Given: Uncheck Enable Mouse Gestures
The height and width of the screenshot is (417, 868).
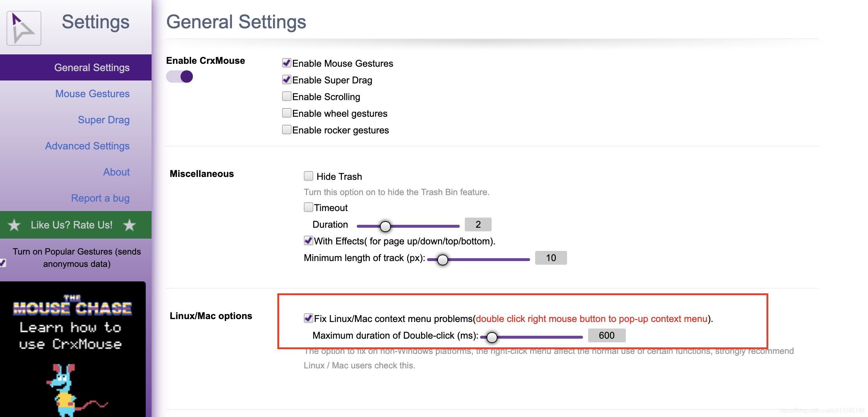Looking at the screenshot, I should 287,63.
